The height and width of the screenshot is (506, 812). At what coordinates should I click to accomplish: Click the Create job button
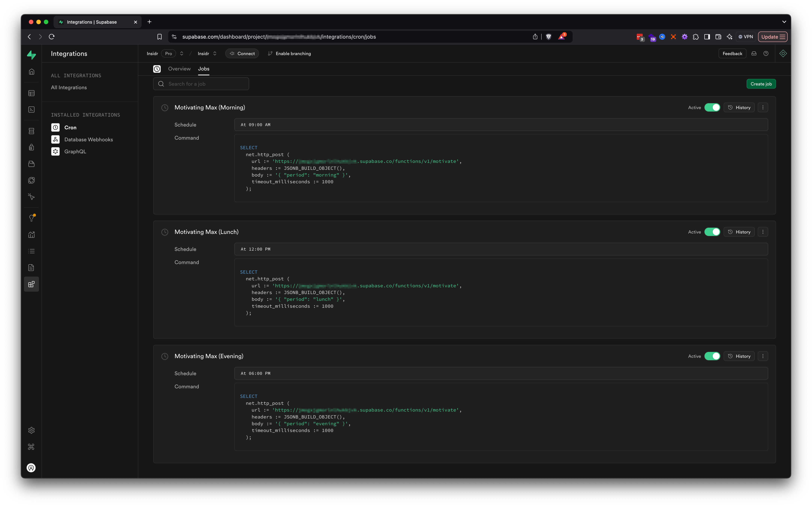point(761,84)
